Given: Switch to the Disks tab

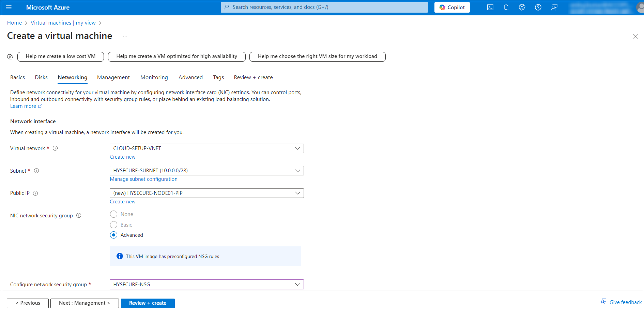Looking at the screenshot, I should pyautogui.click(x=41, y=77).
